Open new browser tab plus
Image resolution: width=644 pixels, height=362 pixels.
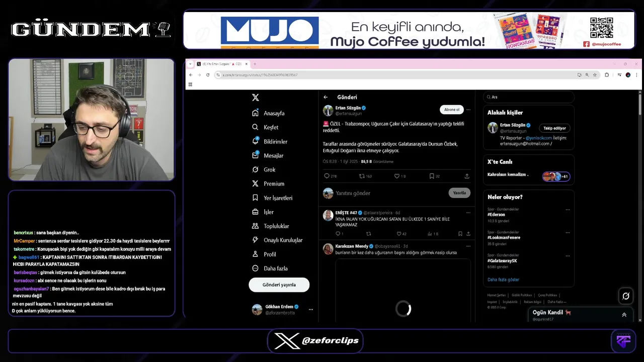pyautogui.click(x=255, y=64)
